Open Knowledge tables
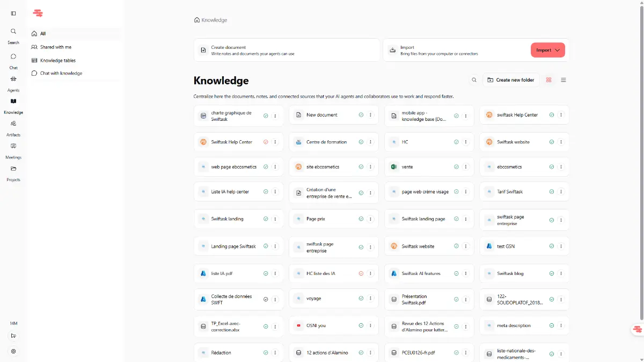Screen dimensions: 644x362 [x=75, y=61]
